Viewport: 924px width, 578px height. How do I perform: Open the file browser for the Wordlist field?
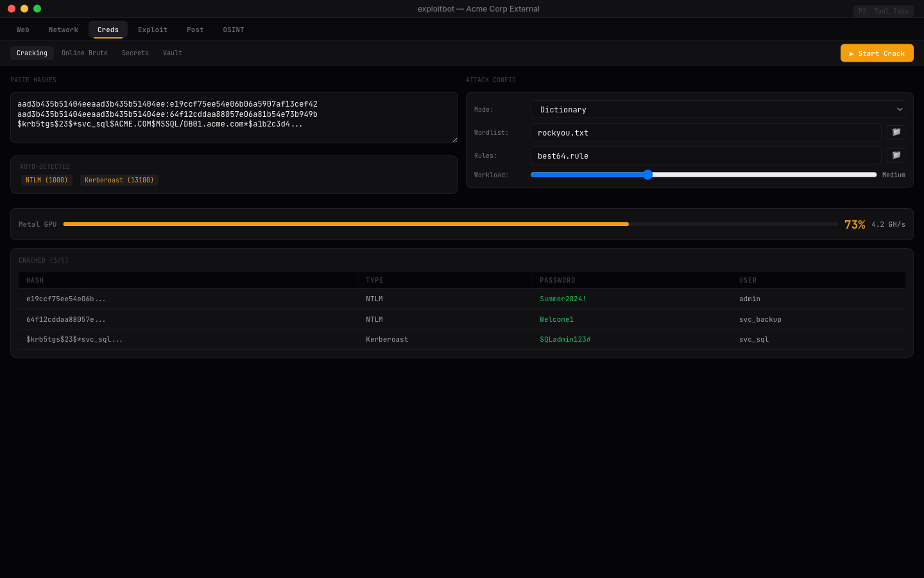tap(896, 132)
